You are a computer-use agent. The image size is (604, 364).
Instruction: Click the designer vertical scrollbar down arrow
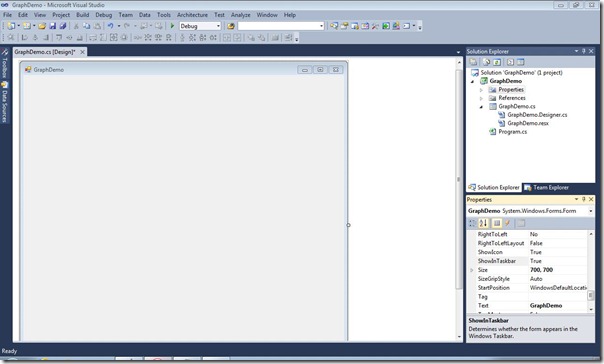click(x=459, y=337)
